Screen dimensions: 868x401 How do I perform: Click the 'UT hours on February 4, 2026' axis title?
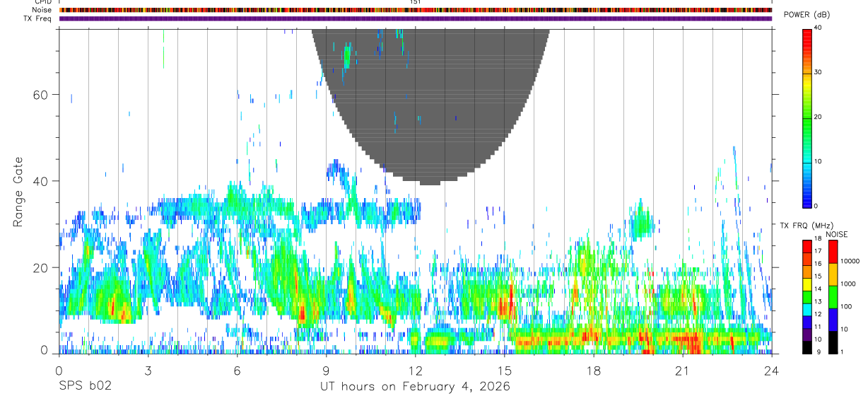416,386
